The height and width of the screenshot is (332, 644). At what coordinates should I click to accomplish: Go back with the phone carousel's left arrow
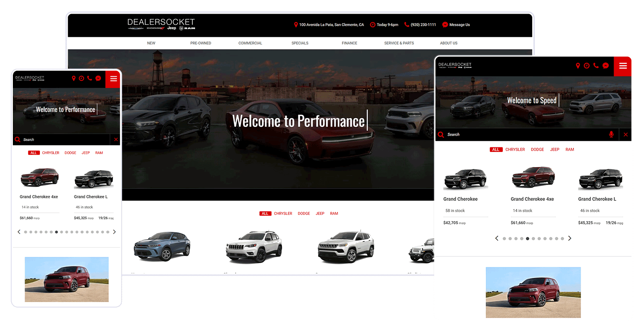(x=19, y=232)
